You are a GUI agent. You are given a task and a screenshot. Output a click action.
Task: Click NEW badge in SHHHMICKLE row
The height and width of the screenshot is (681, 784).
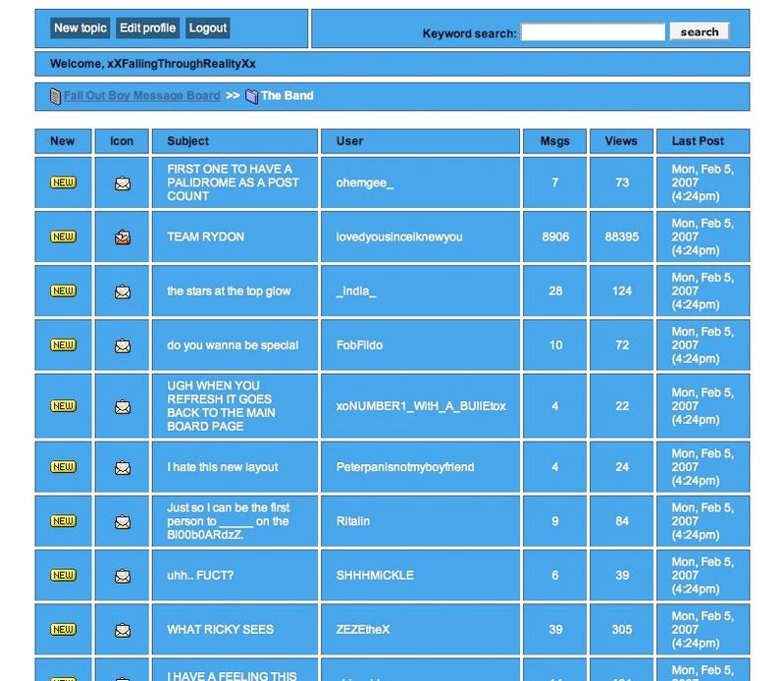click(x=63, y=575)
